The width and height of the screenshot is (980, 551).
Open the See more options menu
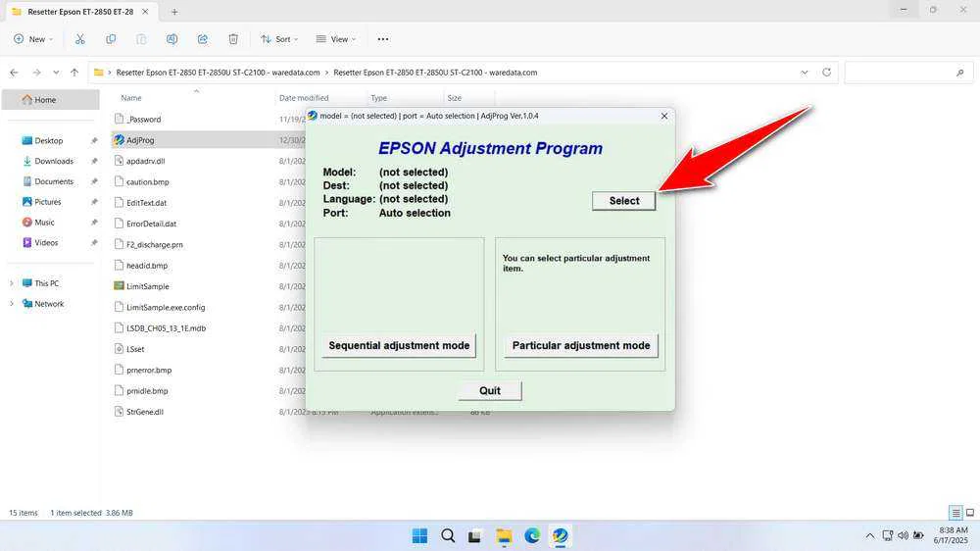382,39
